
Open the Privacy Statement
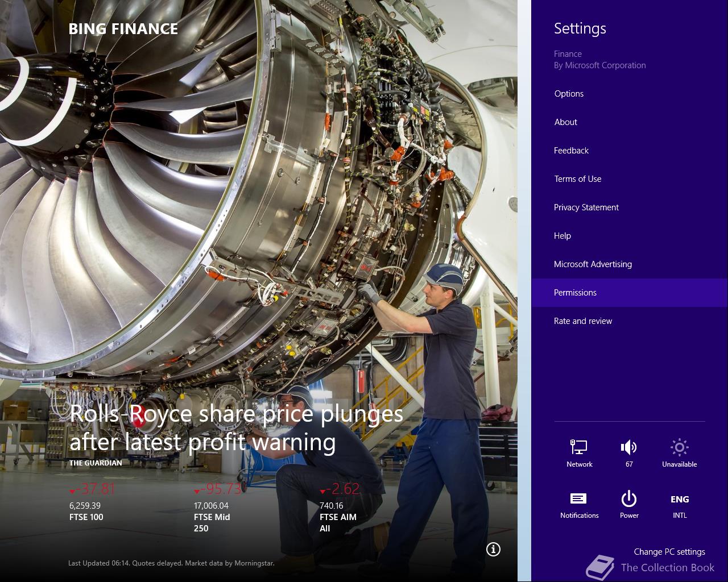pos(630,207)
